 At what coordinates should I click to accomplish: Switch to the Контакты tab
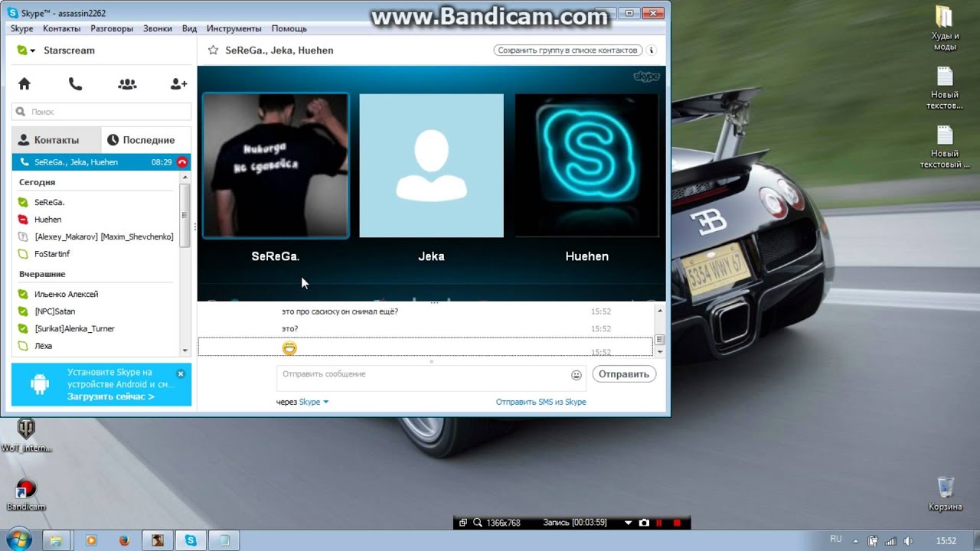[56, 140]
